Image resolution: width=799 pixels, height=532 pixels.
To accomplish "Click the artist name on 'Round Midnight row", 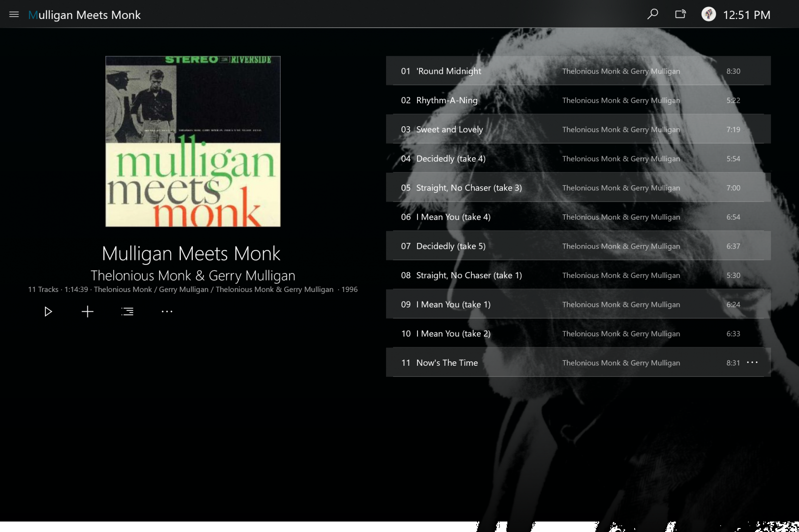I will [621, 71].
